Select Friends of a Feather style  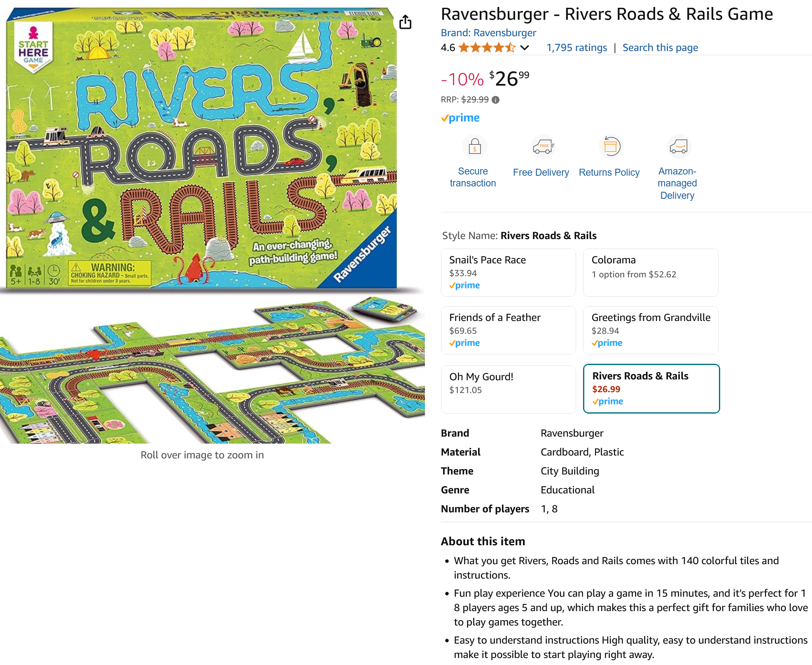pos(508,330)
